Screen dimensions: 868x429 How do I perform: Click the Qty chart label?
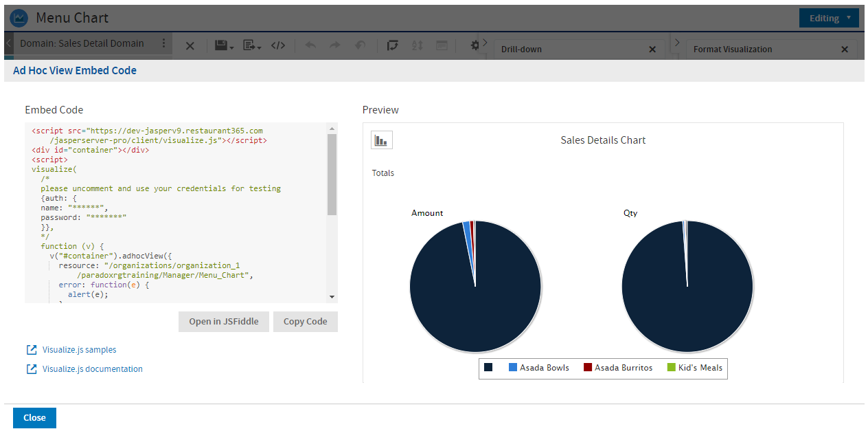click(x=630, y=213)
